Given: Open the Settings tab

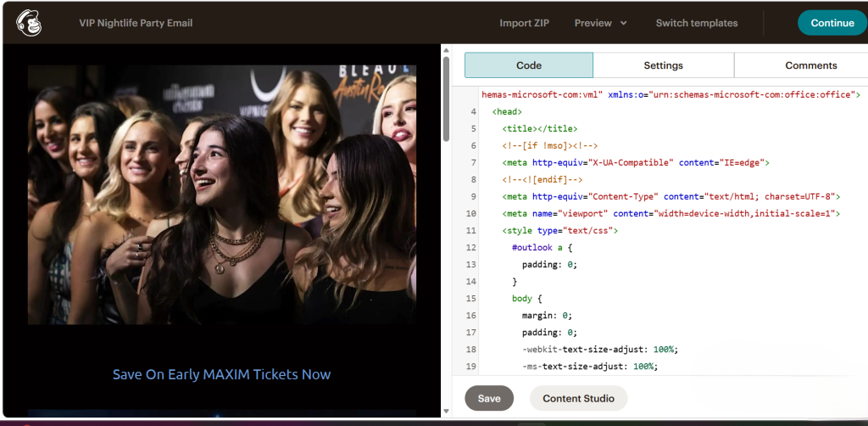Looking at the screenshot, I should coord(663,65).
